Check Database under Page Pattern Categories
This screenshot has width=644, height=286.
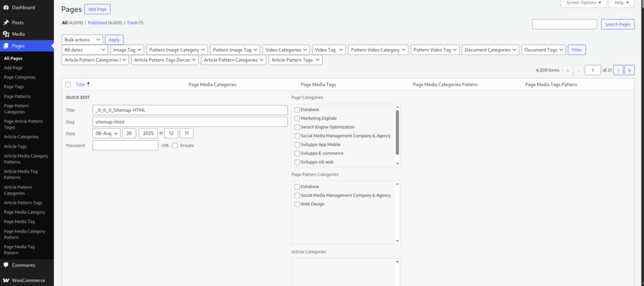tap(297, 187)
